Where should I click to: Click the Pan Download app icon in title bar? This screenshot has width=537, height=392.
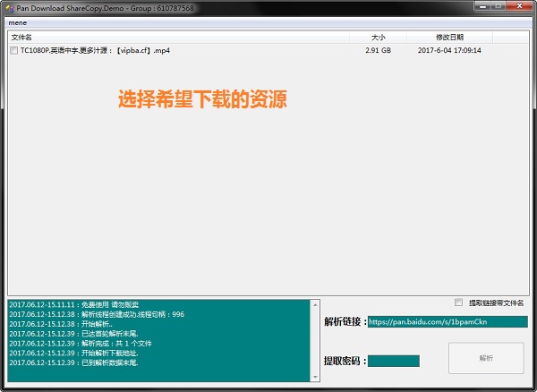8,7
